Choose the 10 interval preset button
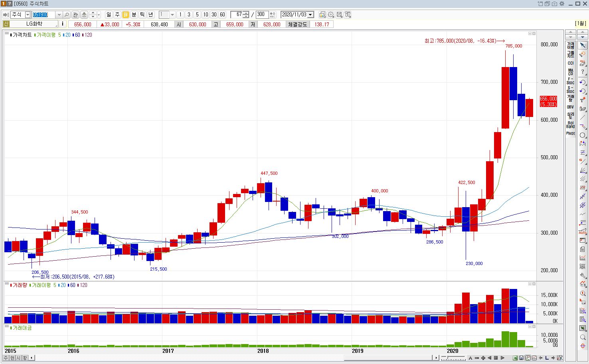 point(206,15)
